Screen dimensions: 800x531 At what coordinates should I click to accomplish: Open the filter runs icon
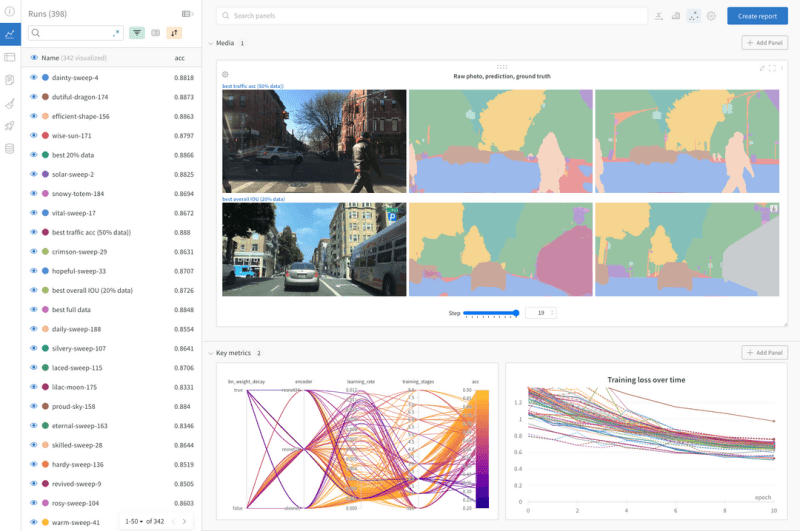click(x=137, y=33)
